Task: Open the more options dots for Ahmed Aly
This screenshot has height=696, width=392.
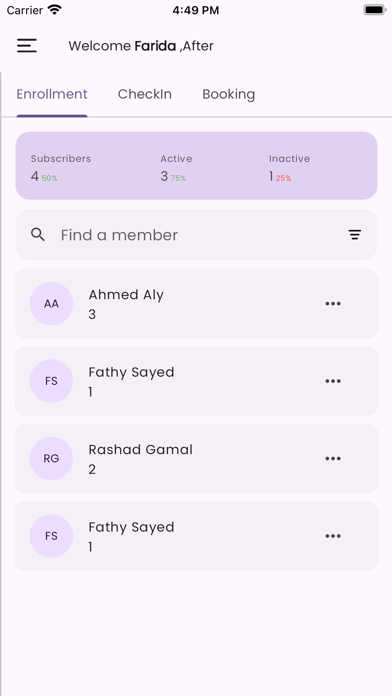Action: click(333, 304)
